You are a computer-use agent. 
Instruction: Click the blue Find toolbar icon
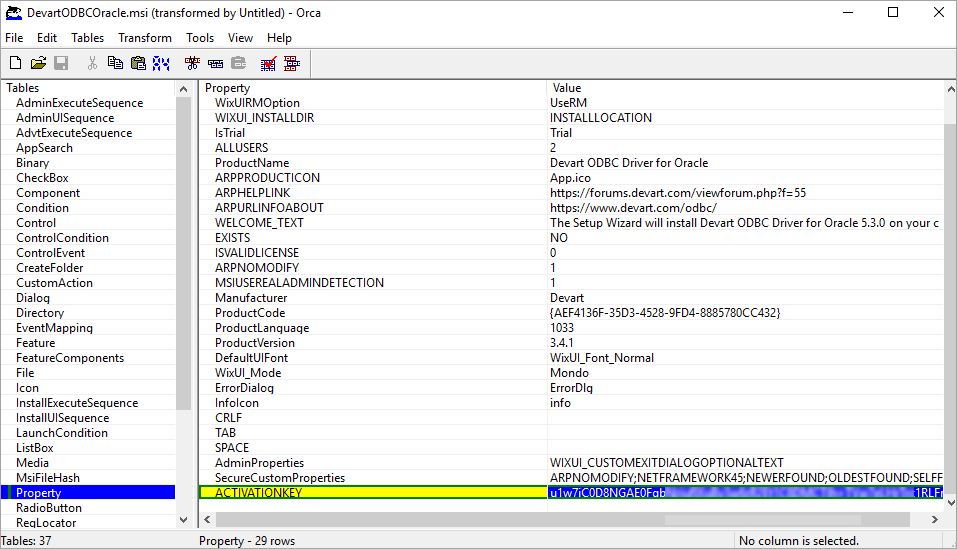(161, 63)
